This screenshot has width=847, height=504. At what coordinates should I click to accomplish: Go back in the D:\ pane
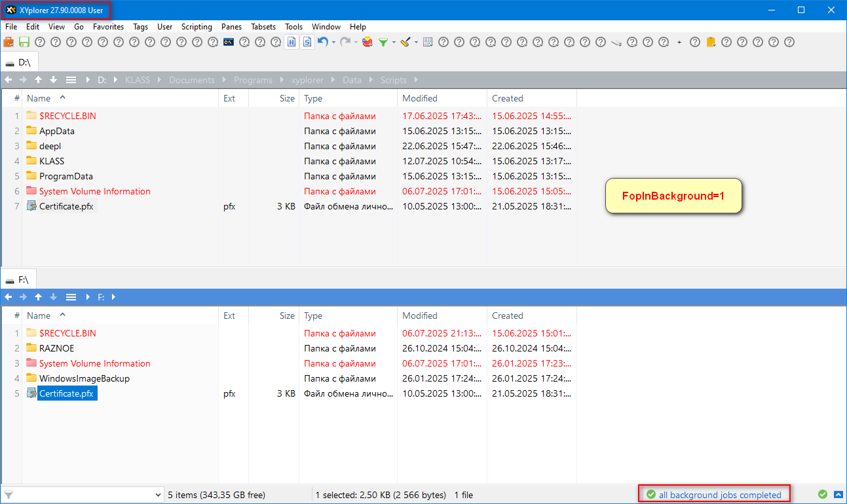coord(8,80)
